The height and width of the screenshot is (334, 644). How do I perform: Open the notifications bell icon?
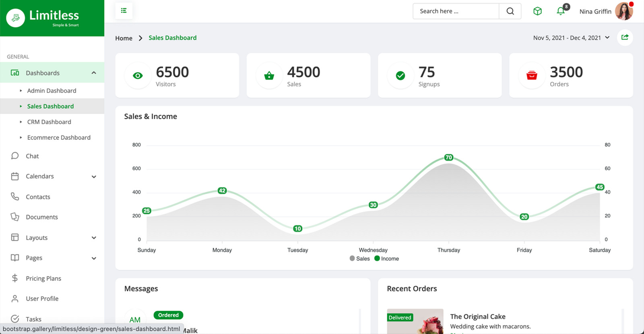pyautogui.click(x=561, y=11)
